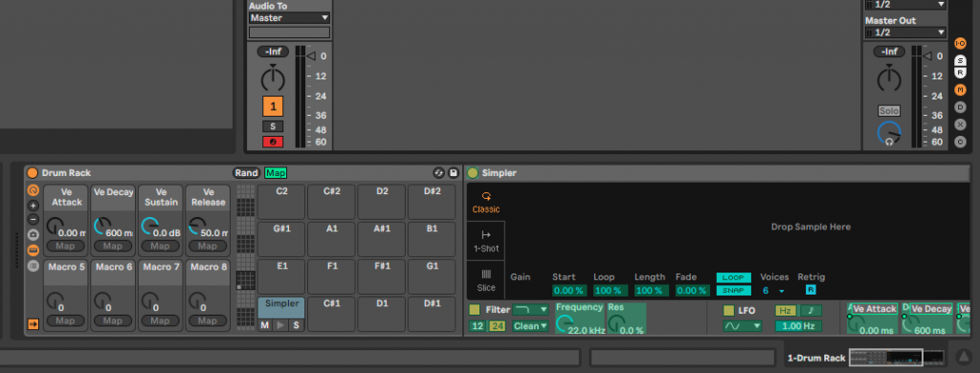Solo the Simpler pad with S button
980x373 pixels.
coord(297,325)
